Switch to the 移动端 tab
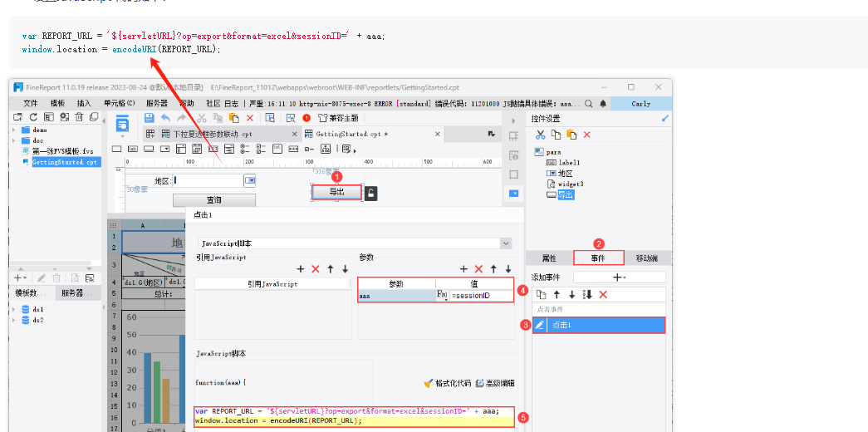This screenshot has height=432, width=868. click(x=646, y=258)
